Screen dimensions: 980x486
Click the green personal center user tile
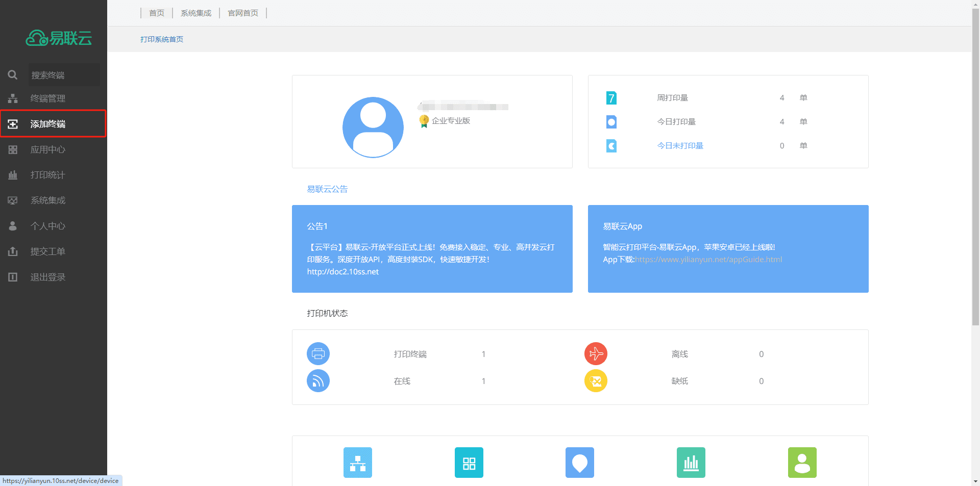802,463
